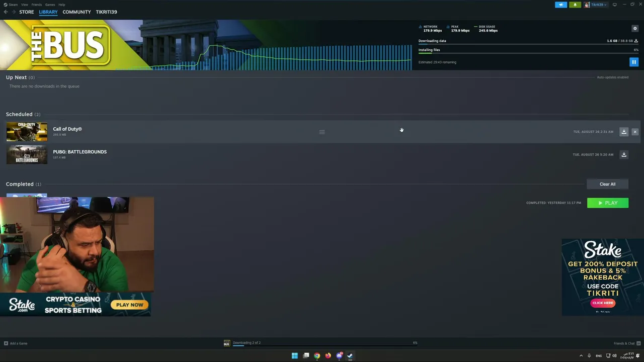Open the View menu

25,5
